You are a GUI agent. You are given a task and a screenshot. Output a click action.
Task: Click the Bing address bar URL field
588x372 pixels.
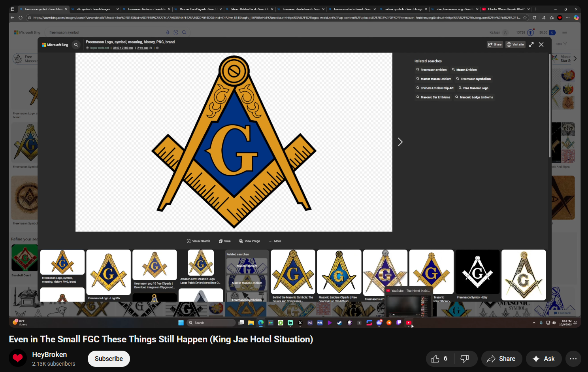coord(277,17)
